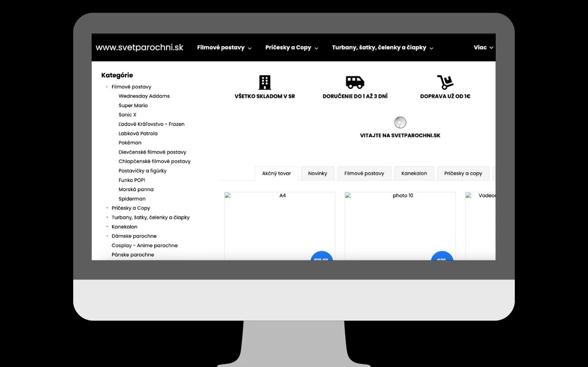Open Super Mario category
This screenshot has width=588, height=367.
(x=133, y=105)
